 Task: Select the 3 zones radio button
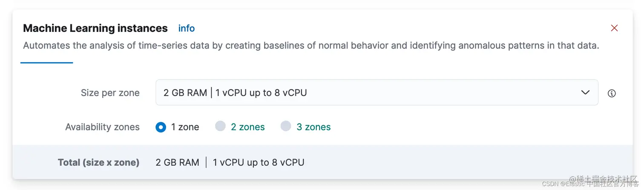[x=286, y=127]
